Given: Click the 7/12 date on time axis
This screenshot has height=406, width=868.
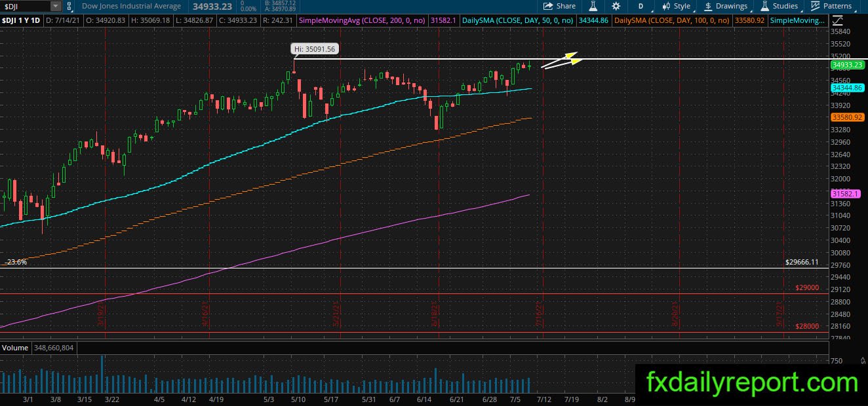Looking at the screenshot, I should [543, 398].
